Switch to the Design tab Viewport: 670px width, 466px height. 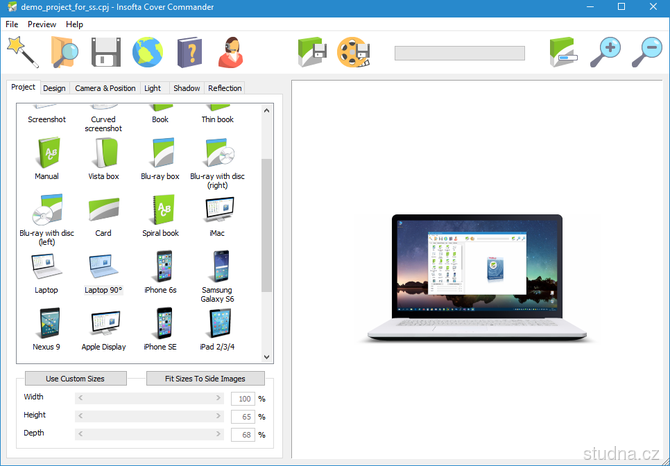coord(54,88)
